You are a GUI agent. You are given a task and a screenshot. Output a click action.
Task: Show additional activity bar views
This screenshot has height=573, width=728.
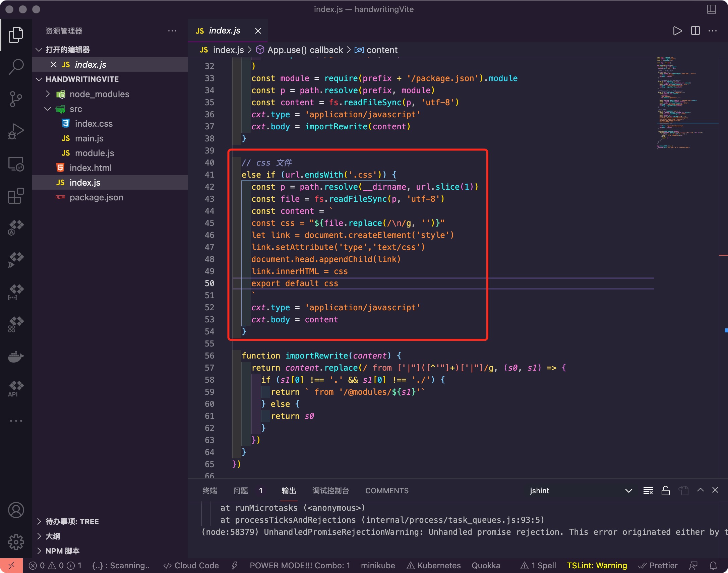(x=16, y=421)
